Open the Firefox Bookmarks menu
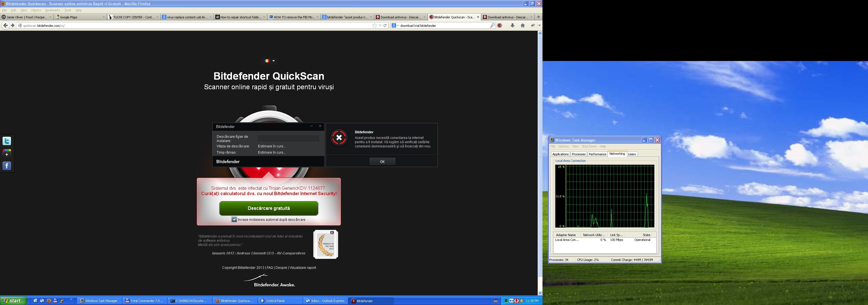The height and width of the screenshot is (305, 868). click(53, 10)
